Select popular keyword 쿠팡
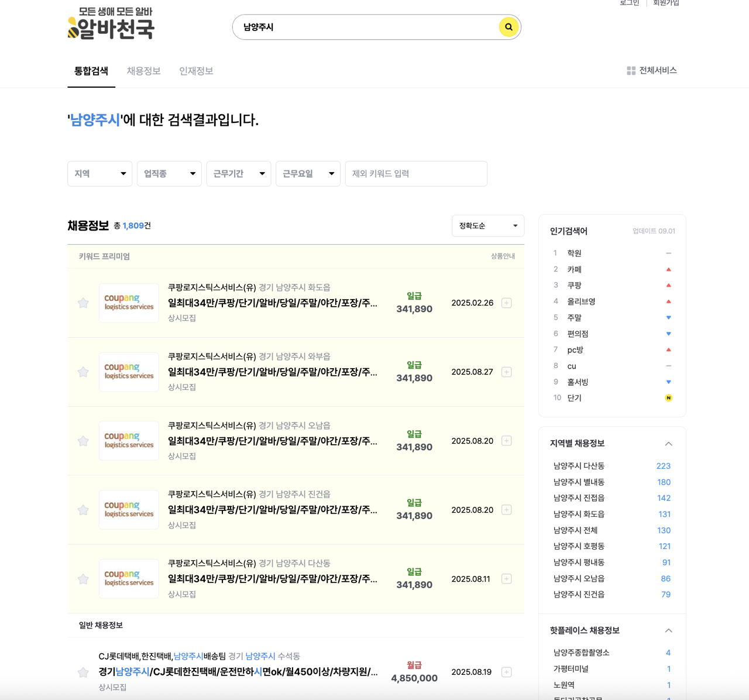Viewport: 749px width, 700px height. coord(574,286)
